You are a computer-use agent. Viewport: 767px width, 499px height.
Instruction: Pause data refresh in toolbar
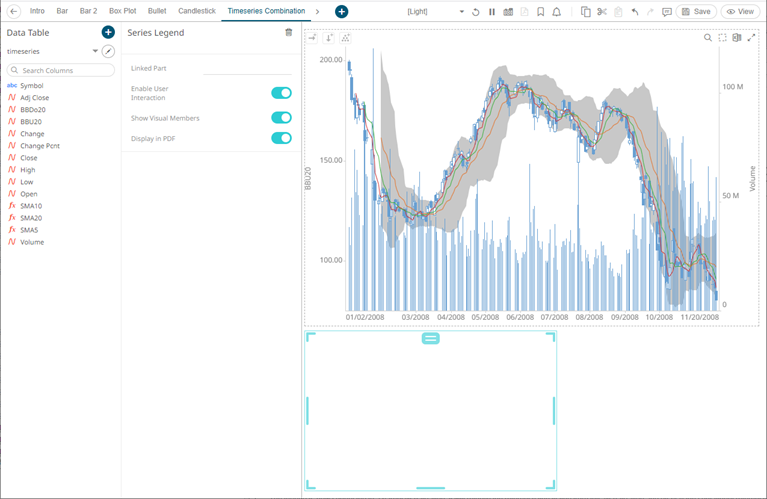click(492, 12)
